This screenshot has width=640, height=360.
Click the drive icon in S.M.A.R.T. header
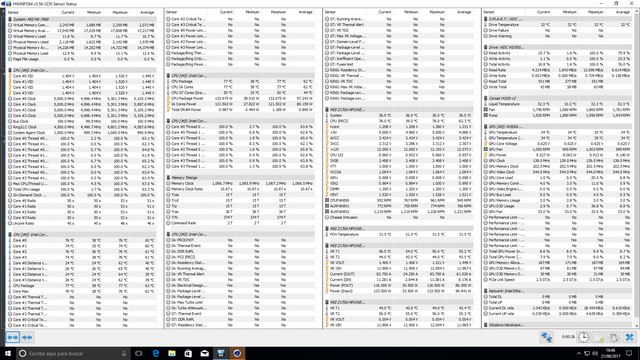tap(485, 19)
